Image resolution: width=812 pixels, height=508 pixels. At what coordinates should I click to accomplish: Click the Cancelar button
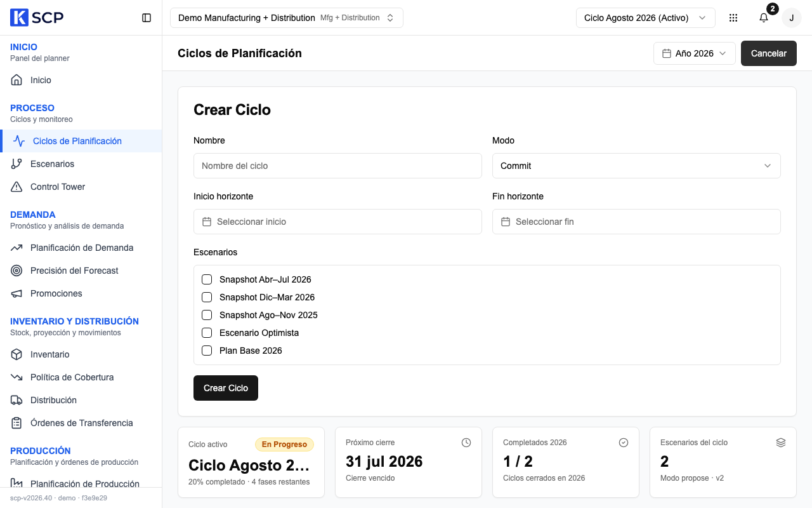769,53
